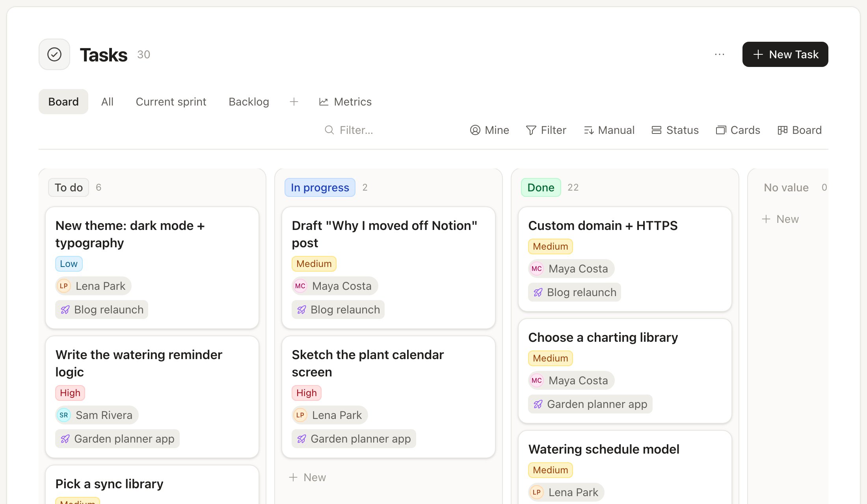
Task: Click Low priority tag on New theme card
Action: (x=69, y=264)
